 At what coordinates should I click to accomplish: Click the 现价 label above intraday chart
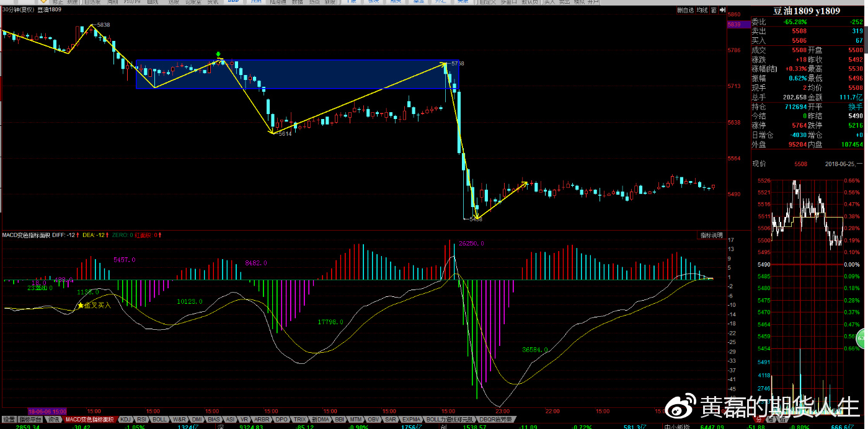pos(759,164)
